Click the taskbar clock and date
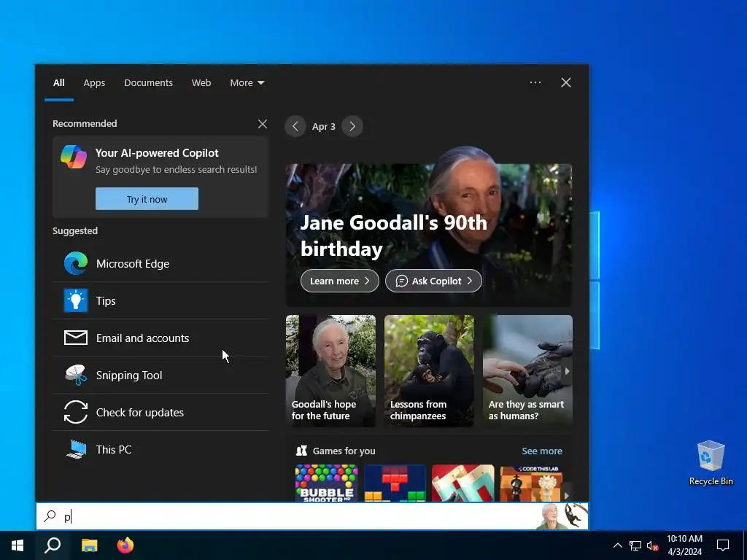The height and width of the screenshot is (560, 747). pyautogui.click(x=684, y=545)
